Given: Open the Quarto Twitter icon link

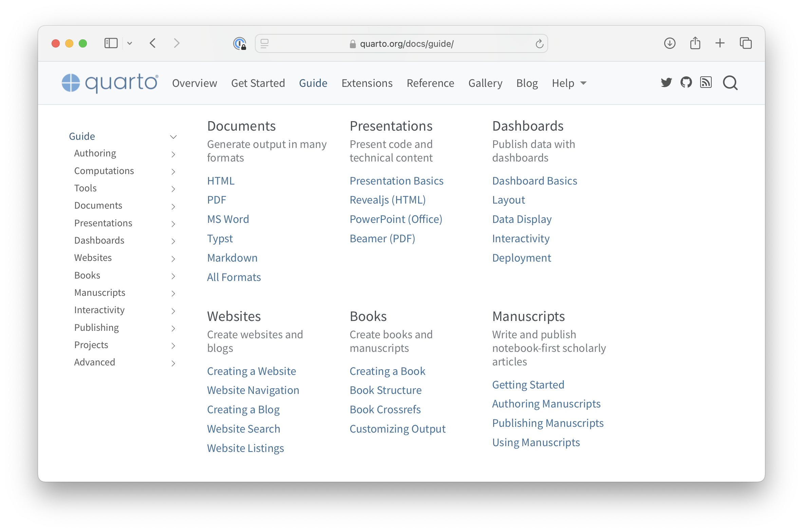Looking at the screenshot, I should click(x=666, y=82).
